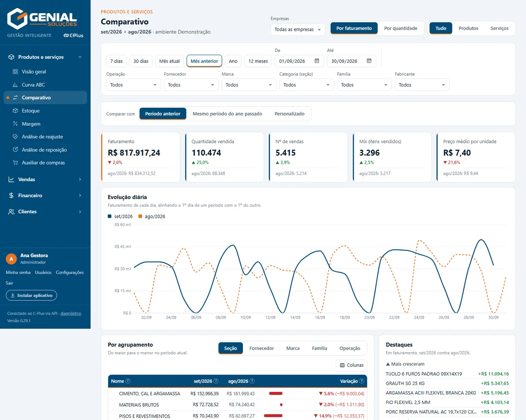
Task: Toggle the ago/2026 series in chart legend
Action: tap(152, 216)
